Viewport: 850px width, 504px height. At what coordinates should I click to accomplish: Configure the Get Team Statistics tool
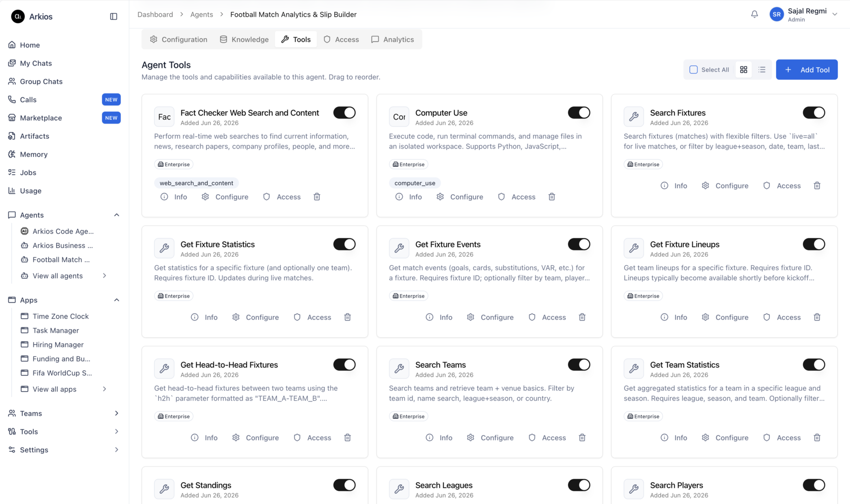pos(725,438)
